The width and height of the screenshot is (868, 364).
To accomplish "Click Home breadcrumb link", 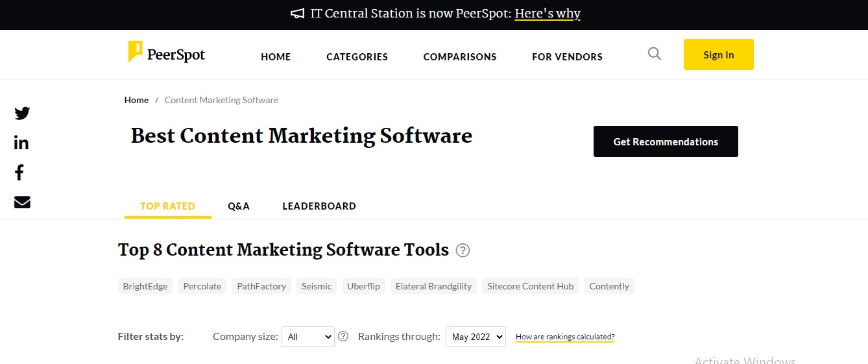I will tap(136, 100).
